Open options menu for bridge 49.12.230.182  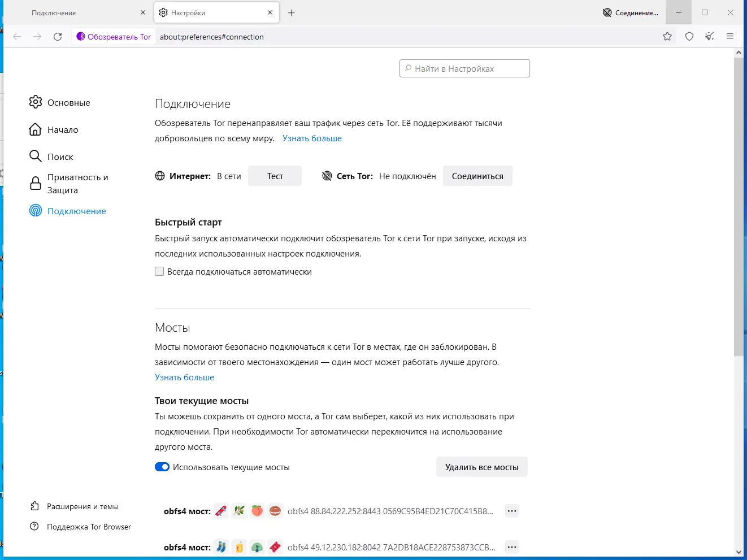512,547
